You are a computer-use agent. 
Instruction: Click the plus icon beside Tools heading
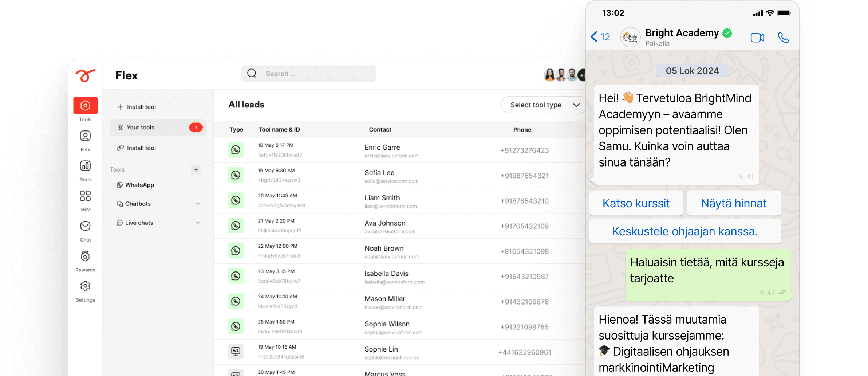[x=196, y=170]
